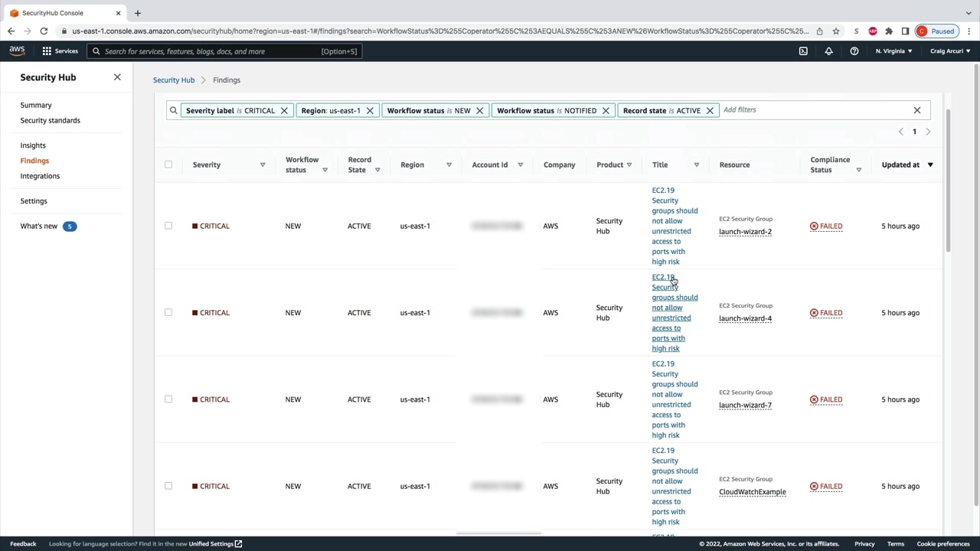Check the launch-wizard-4 finding row
Image resolution: width=980 pixels, height=551 pixels.
[168, 312]
